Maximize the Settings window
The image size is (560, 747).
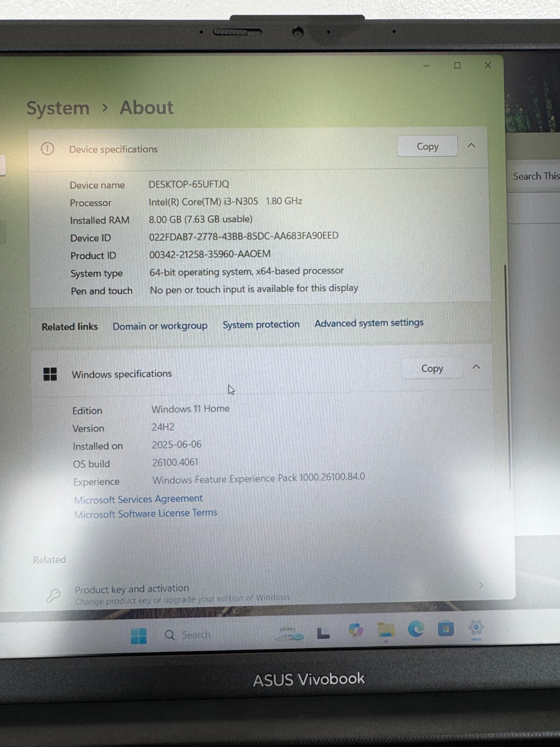coord(457,65)
